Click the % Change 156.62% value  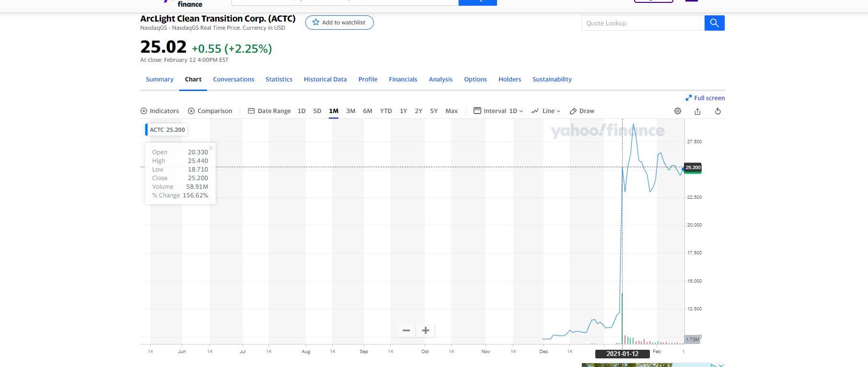[195, 195]
